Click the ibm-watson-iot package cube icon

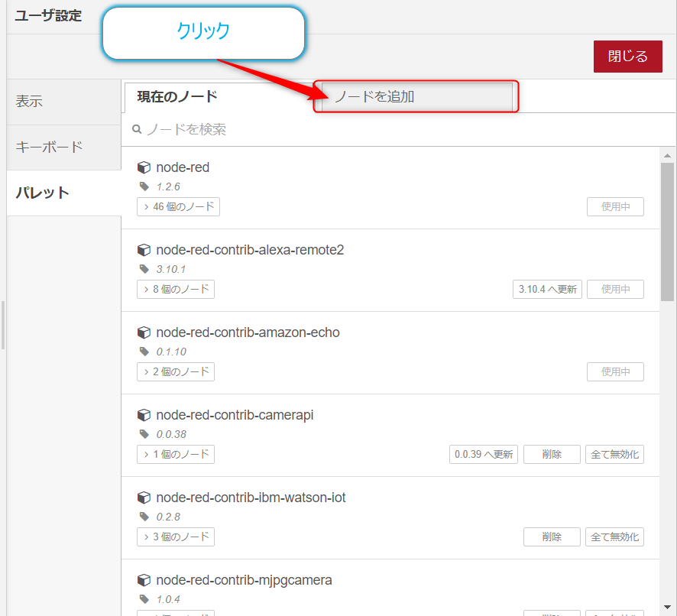point(144,498)
